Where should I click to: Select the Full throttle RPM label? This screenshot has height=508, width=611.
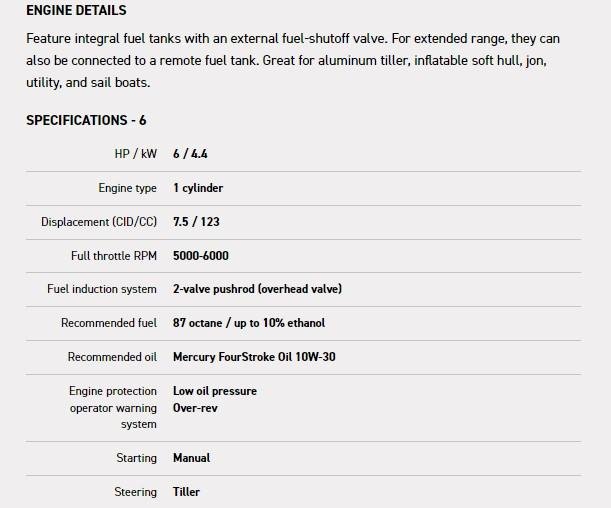tap(114, 256)
